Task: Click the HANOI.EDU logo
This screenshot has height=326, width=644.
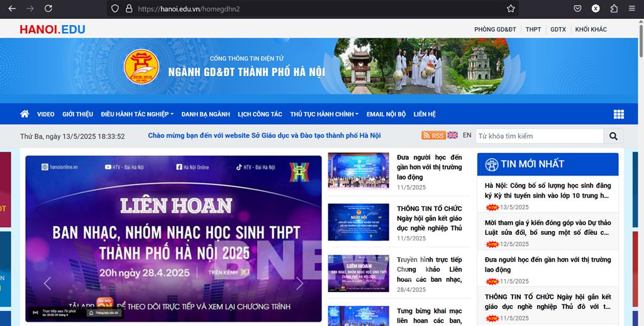Action: [x=53, y=29]
